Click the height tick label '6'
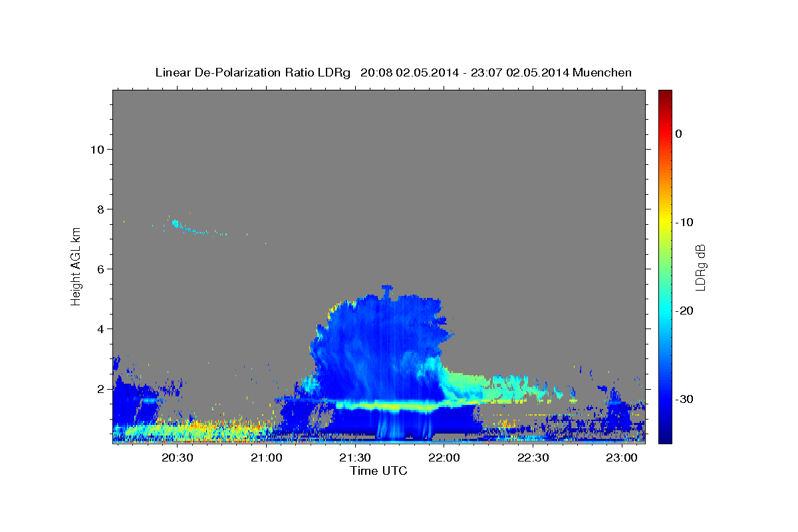The width and height of the screenshot is (798, 532). [100, 269]
